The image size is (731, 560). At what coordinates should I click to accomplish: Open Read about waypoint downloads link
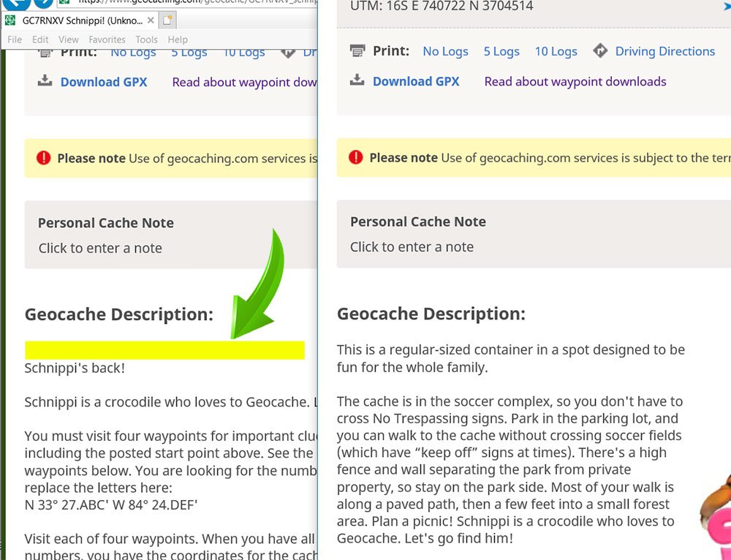tap(575, 82)
